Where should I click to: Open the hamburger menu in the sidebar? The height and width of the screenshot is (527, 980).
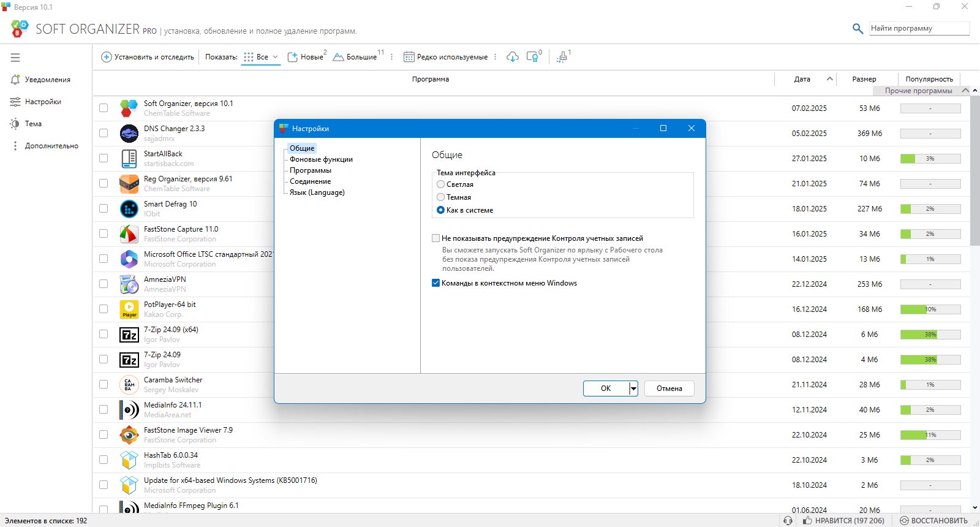15,58
